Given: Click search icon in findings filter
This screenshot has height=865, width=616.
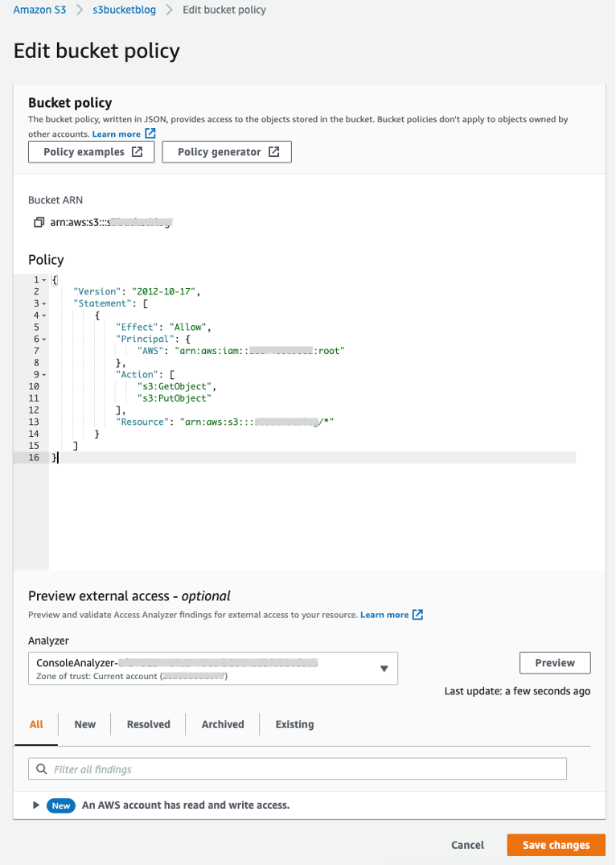Looking at the screenshot, I should 41,769.
